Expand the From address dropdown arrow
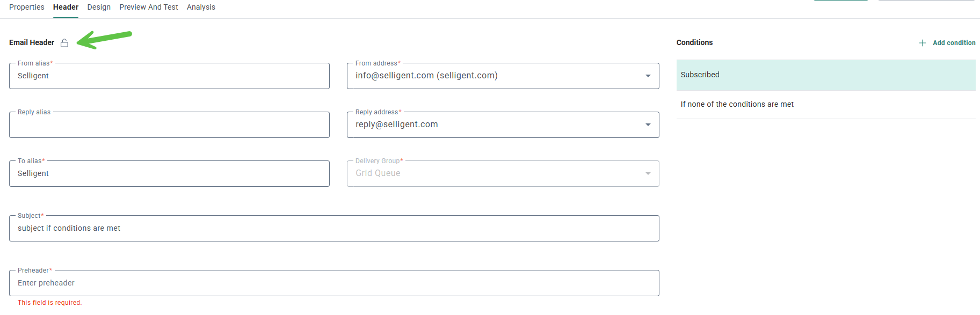Viewport: 980px width, 315px height. 648,76
